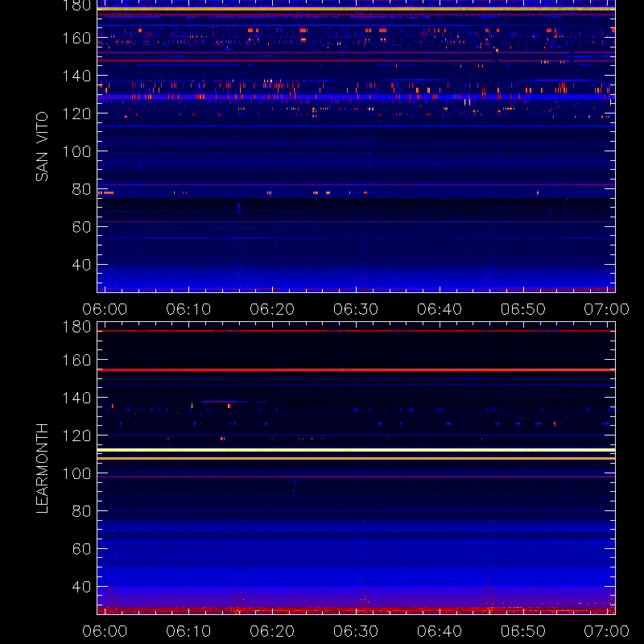Click the red band near 155 in Learmonth spectrogram
The width and height of the screenshot is (644, 644).
pyautogui.click(x=356, y=370)
